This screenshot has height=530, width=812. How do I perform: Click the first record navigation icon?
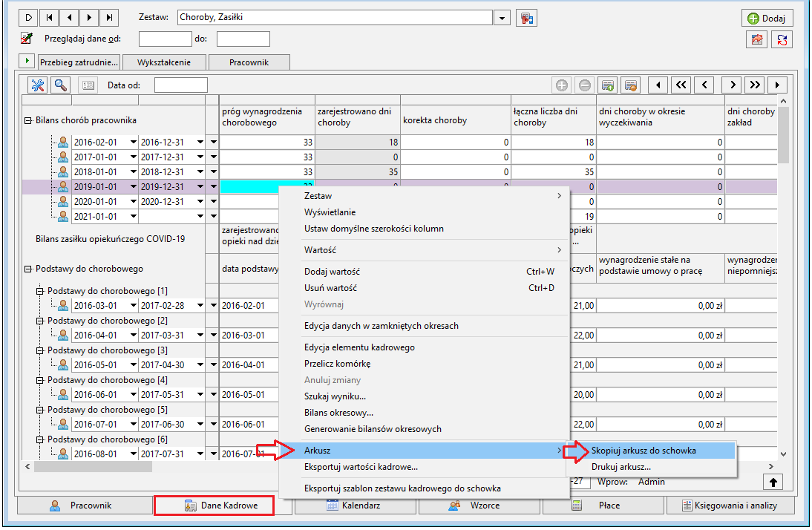click(49, 18)
